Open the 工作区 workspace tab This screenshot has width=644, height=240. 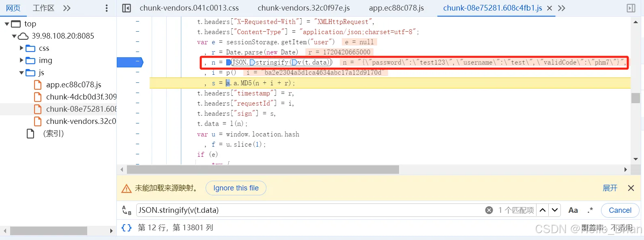[43, 8]
